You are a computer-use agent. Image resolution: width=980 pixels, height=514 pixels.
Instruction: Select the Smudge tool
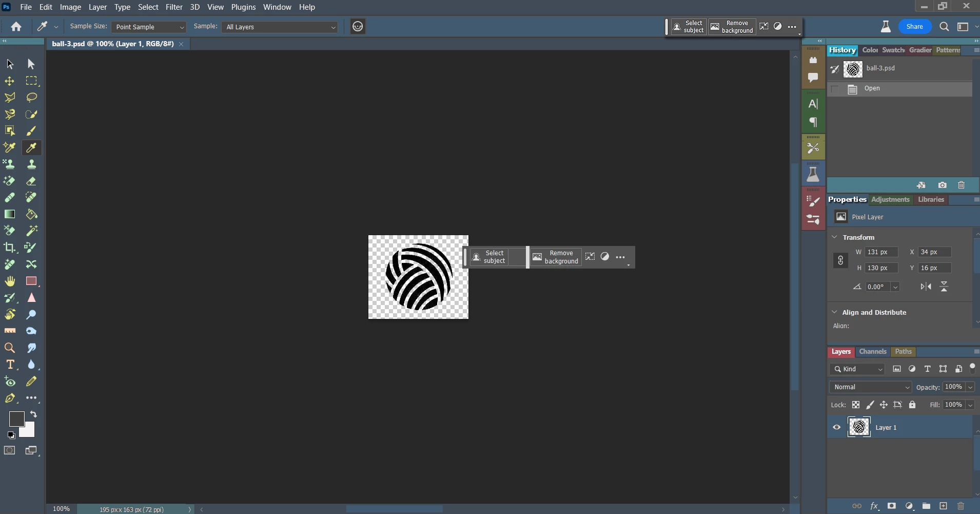point(31,348)
